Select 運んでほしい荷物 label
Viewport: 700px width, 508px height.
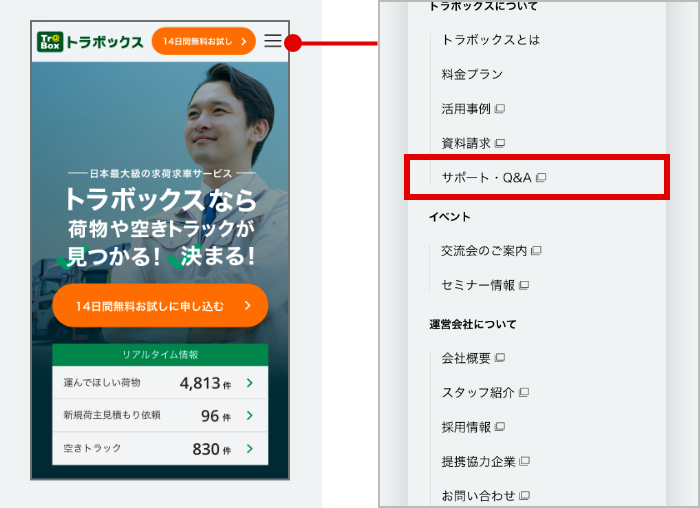point(102,383)
